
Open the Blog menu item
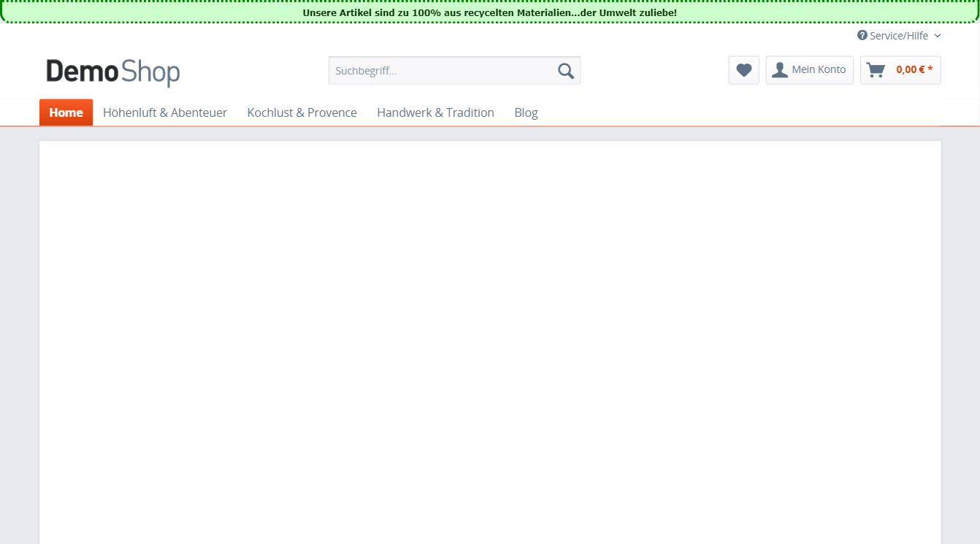tap(527, 112)
